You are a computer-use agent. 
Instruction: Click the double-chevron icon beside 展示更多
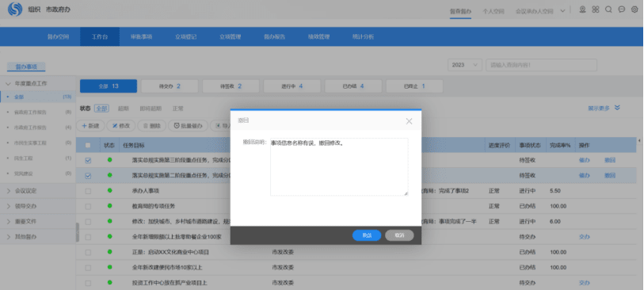(x=617, y=108)
